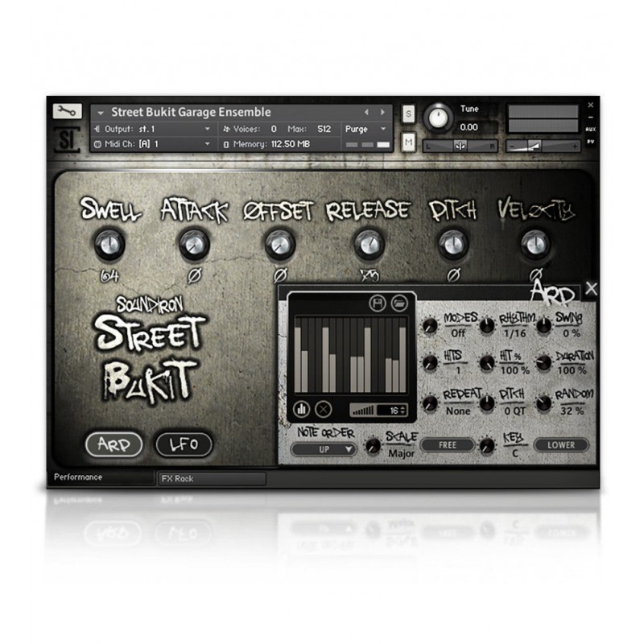Click the Swell knob
The image size is (644, 644).
click(109, 242)
